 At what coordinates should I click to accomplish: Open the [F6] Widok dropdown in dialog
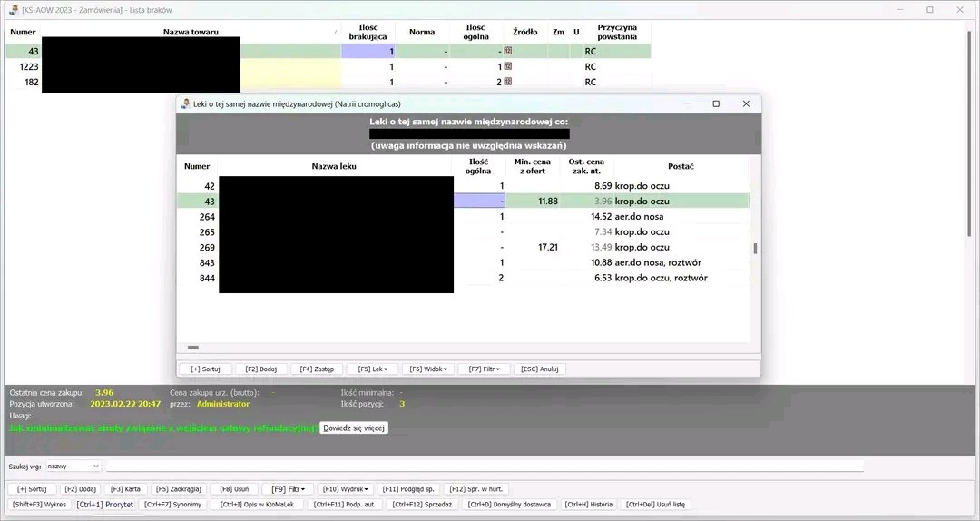point(428,369)
